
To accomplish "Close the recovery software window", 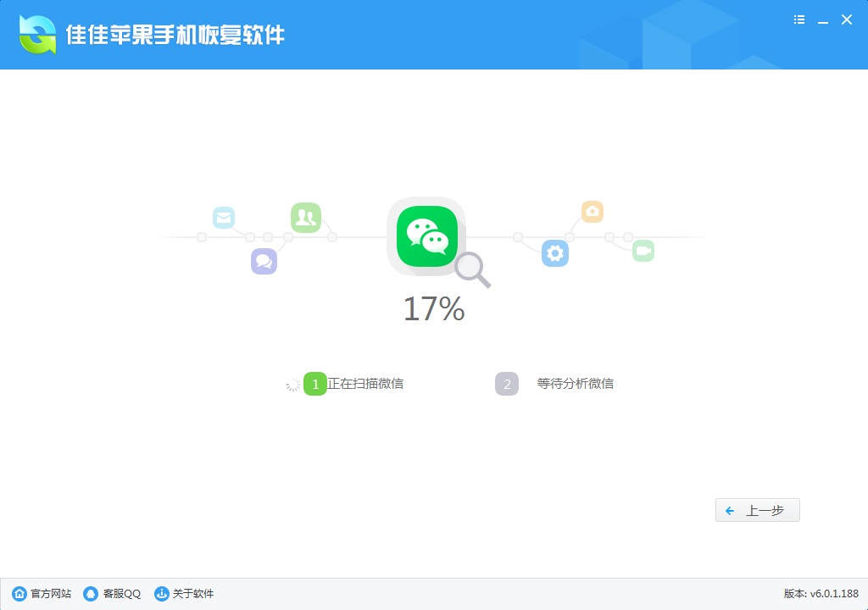I will click(x=847, y=20).
